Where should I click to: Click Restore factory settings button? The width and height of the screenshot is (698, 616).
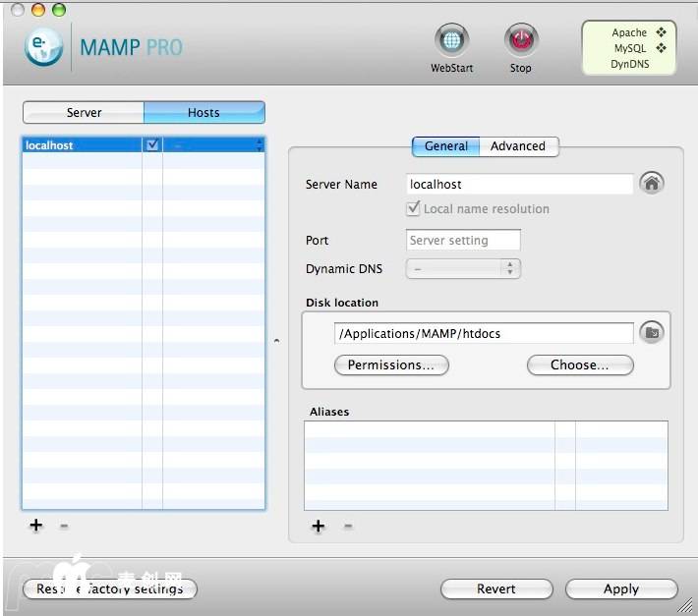(109, 588)
